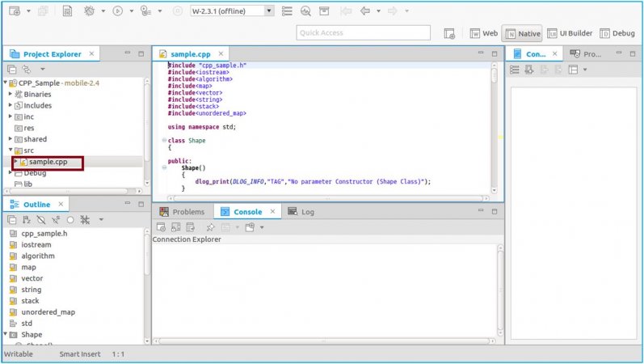The width and height of the screenshot is (644, 364).
Task: Click the Quick Access search field
Action: coord(363,33)
